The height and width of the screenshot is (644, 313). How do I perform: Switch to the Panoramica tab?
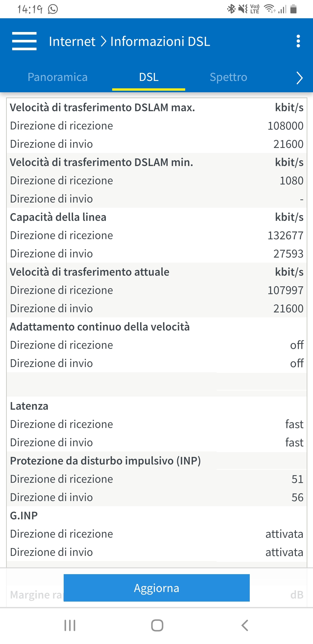pos(57,77)
